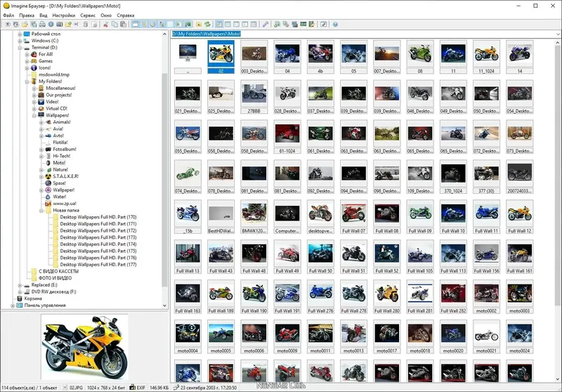
Task: Click the new folder icon in toolbar
Action: coord(68,25)
